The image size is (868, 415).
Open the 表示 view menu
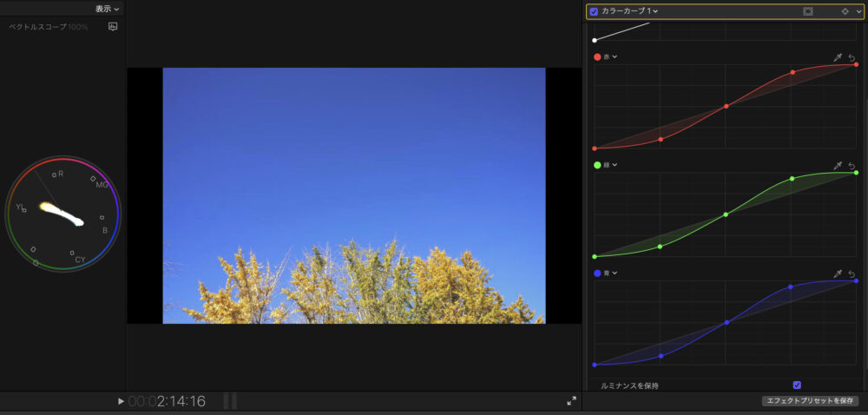pyautogui.click(x=108, y=9)
